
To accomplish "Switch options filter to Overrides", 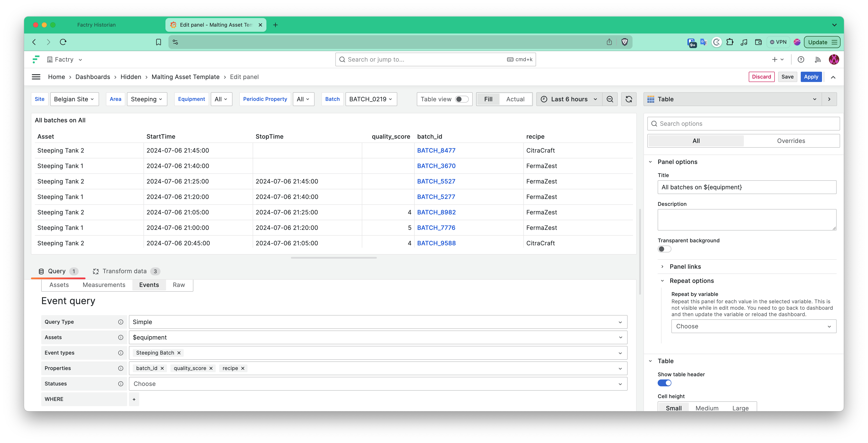I will [x=791, y=141].
